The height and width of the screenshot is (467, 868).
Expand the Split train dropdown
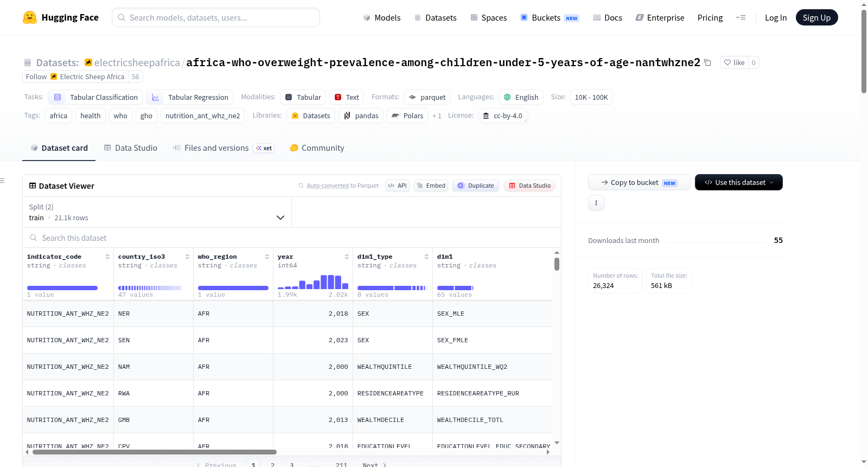tap(157, 212)
